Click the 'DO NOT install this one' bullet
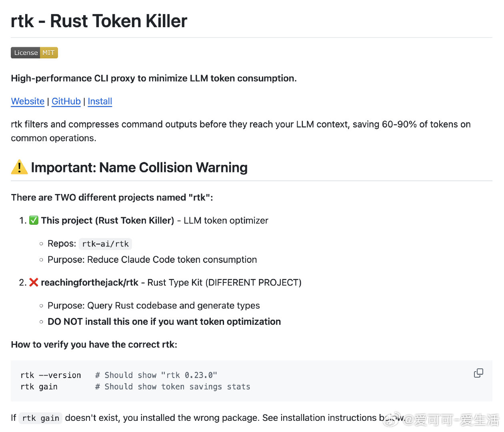Screen dimensions: 504x432 pyautogui.click(x=164, y=322)
